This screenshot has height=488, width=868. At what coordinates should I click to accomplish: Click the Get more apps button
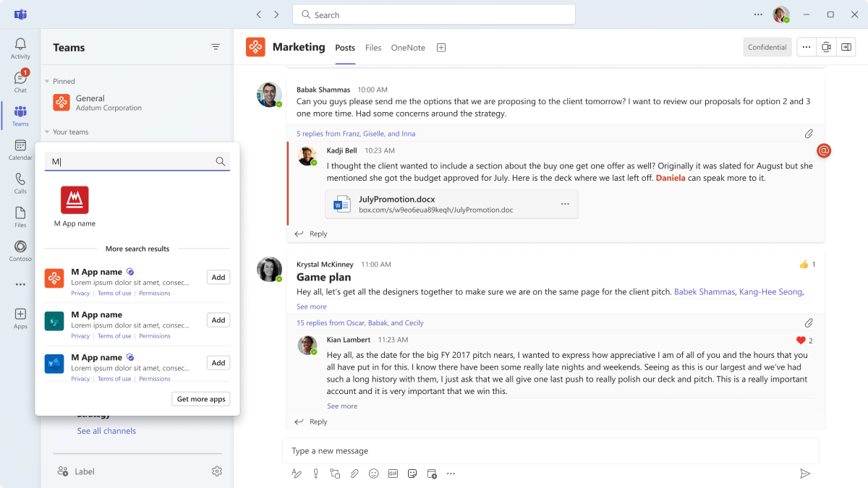pyautogui.click(x=201, y=399)
